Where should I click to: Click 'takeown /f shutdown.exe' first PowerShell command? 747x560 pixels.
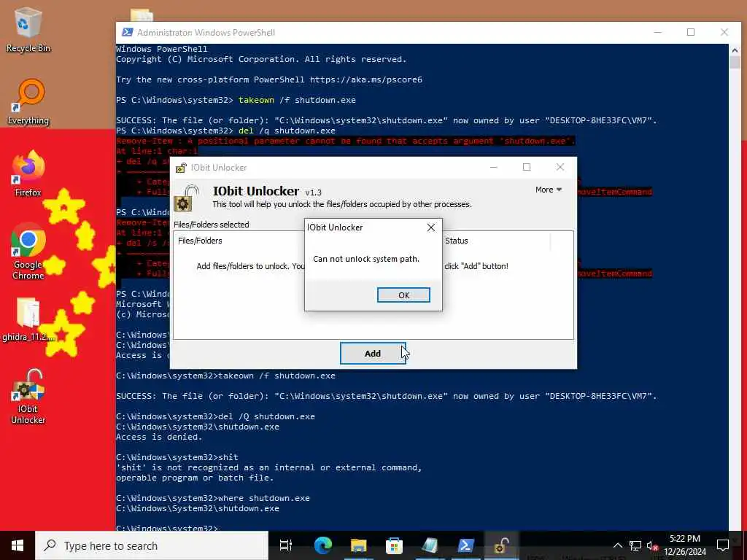point(297,100)
